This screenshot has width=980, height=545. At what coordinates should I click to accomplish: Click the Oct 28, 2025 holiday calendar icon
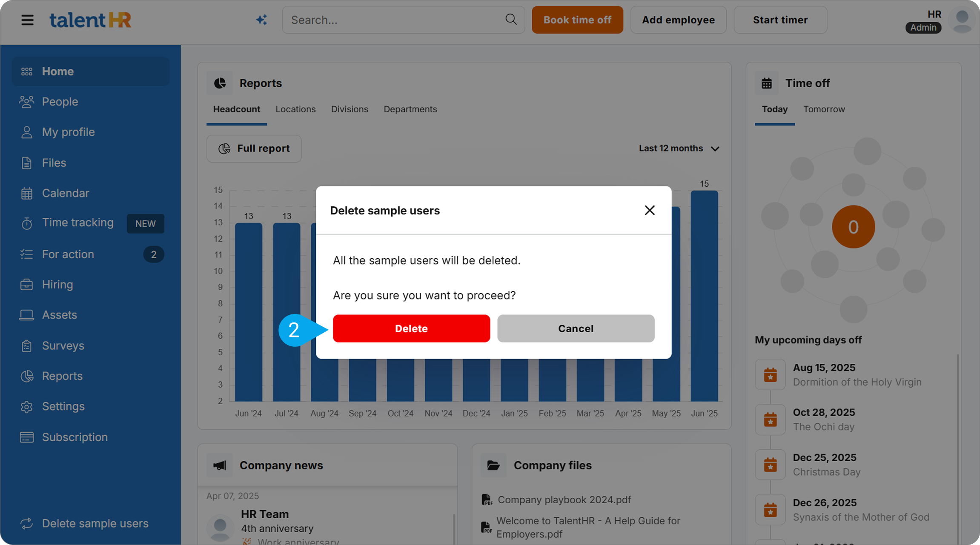[x=770, y=420]
